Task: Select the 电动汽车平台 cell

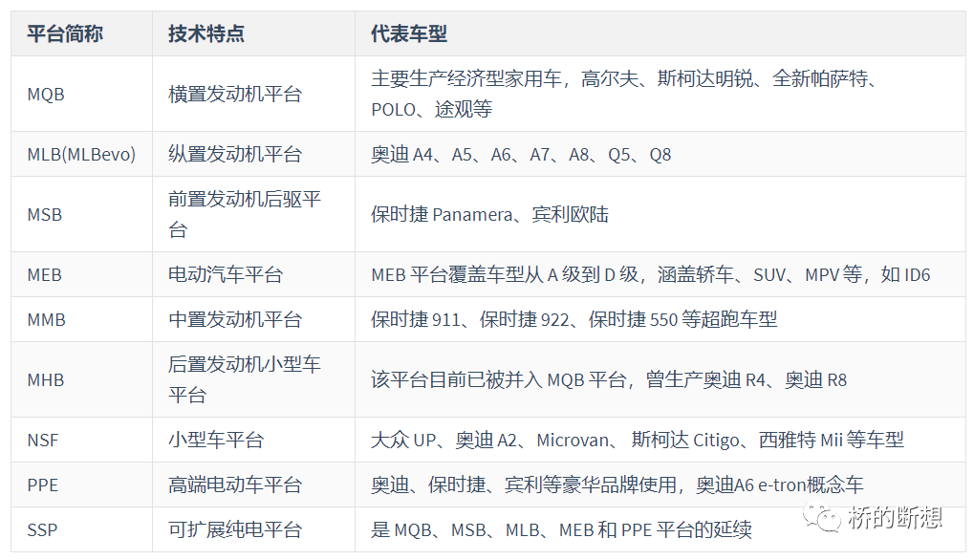Action: pos(253,274)
